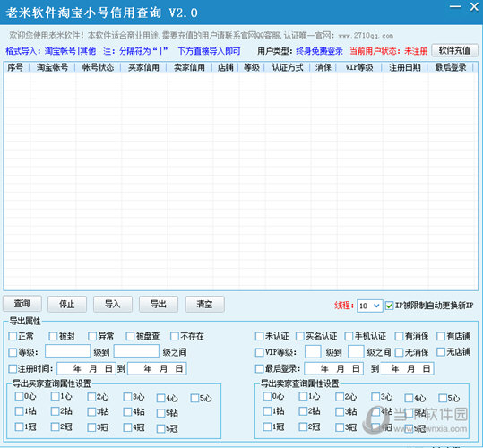Enable the 无店铺 checkbox

tap(441, 351)
